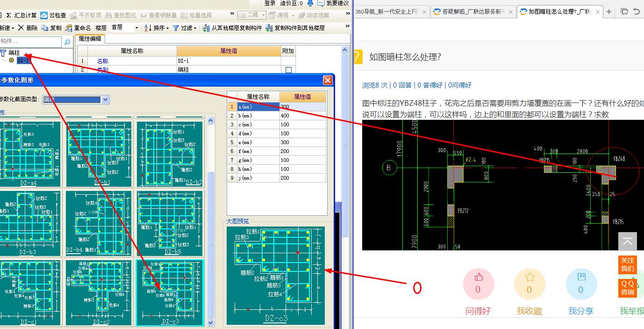The height and width of the screenshot is (329, 644).
Task: Select the 端柱 tree node
Action: (x=14, y=53)
